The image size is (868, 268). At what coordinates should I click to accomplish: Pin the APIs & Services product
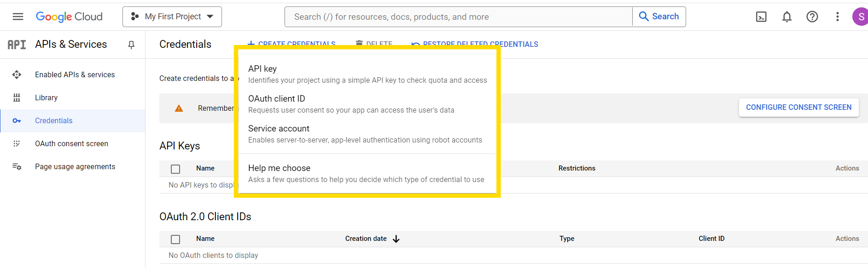pyautogui.click(x=131, y=45)
